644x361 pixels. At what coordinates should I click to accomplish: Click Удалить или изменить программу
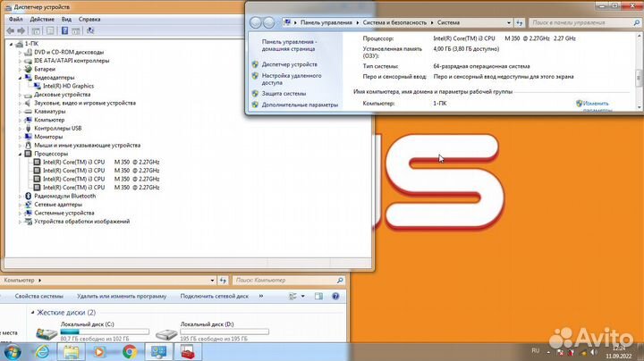tap(122, 296)
